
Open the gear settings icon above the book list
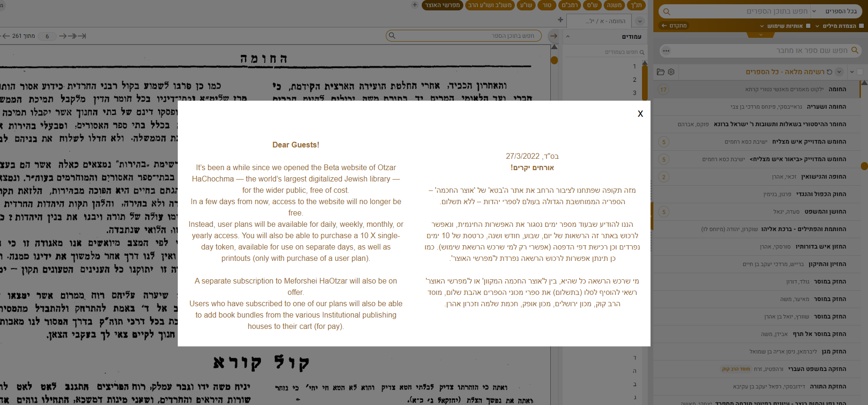671,72
